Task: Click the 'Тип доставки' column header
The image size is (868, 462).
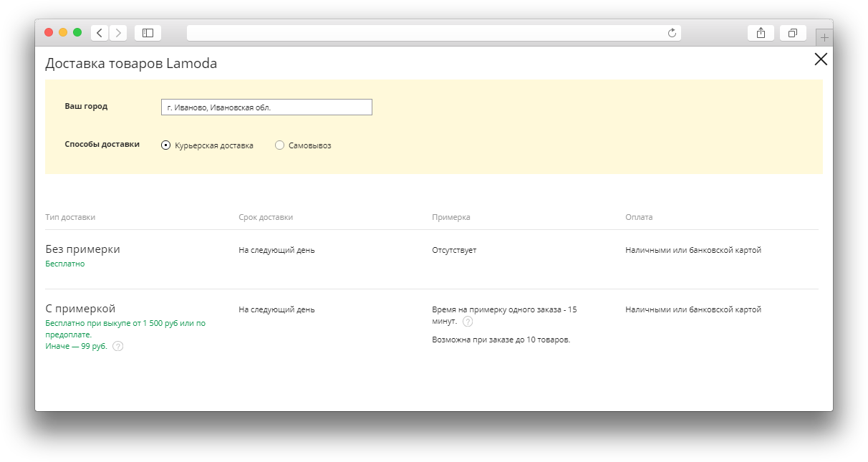Action: [70, 217]
